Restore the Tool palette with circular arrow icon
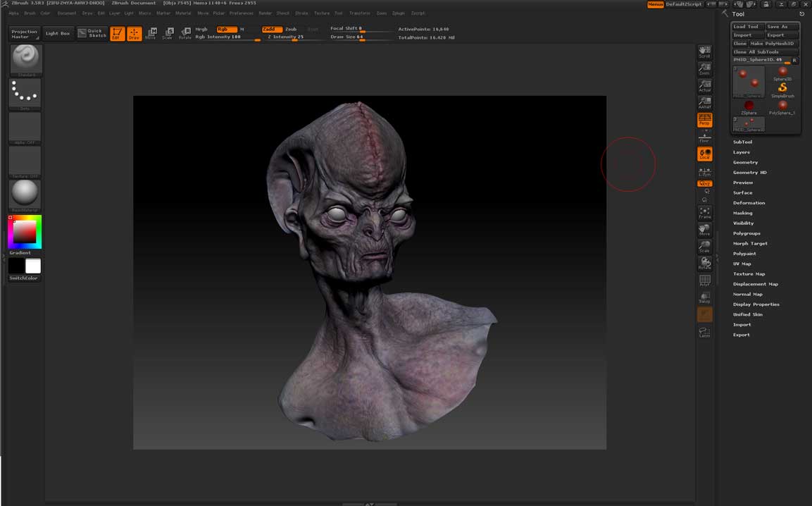Viewport: 812px width, 506px height. tap(801, 14)
